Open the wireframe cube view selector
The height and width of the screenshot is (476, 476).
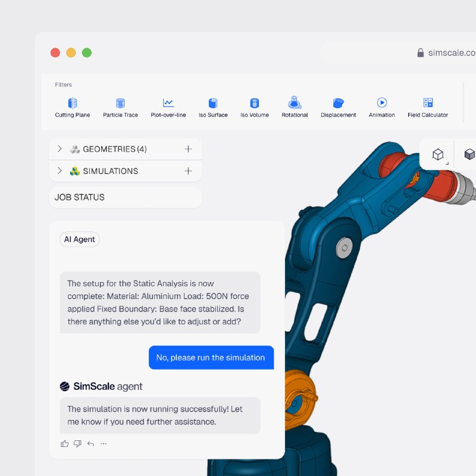click(x=438, y=154)
